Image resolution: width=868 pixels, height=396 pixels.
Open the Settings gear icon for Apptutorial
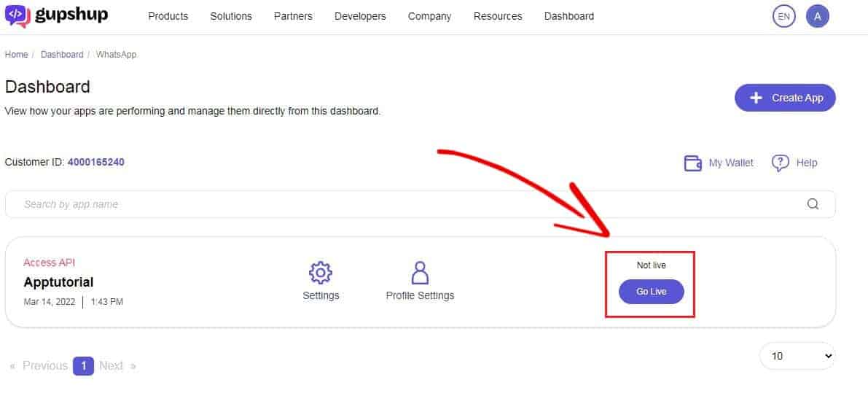(x=321, y=273)
